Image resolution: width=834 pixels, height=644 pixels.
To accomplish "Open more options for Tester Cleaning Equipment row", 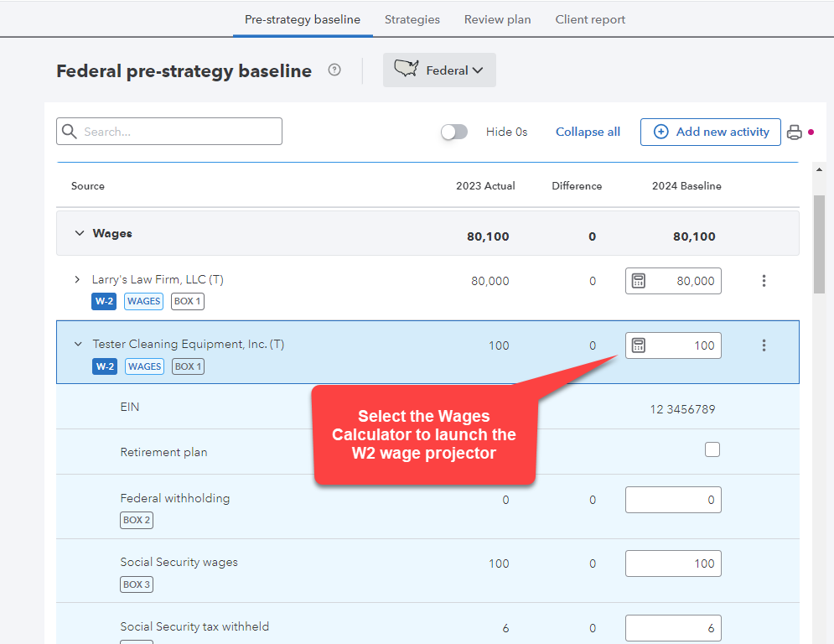I will pos(764,345).
